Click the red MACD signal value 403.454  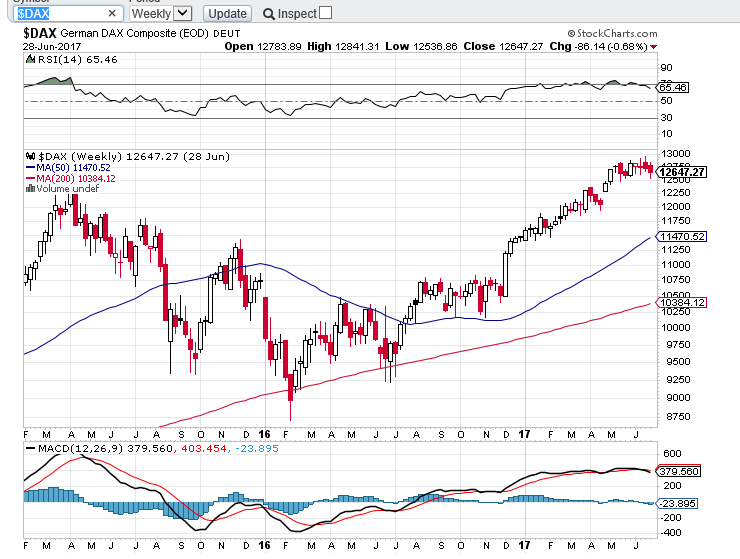[204, 448]
